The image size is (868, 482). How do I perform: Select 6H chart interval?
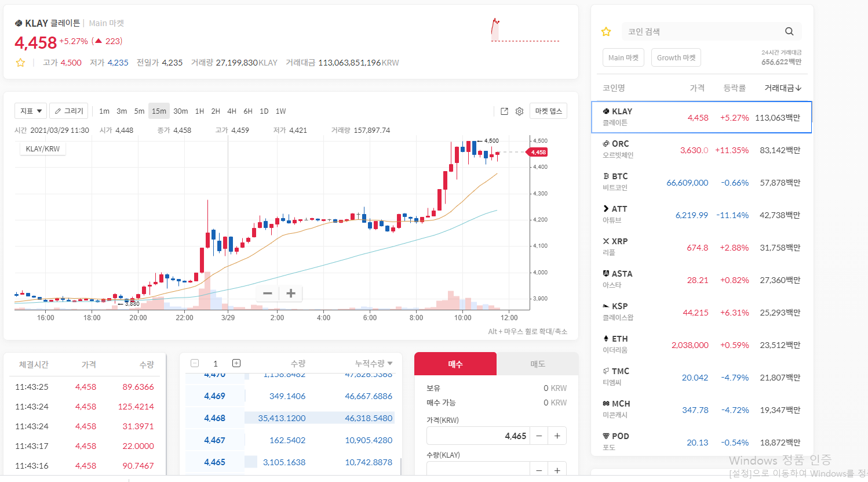pos(248,111)
